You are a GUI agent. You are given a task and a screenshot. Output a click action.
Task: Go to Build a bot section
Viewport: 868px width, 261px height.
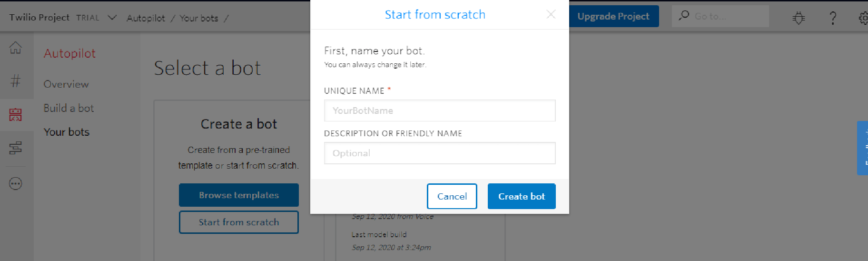pyautogui.click(x=69, y=108)
